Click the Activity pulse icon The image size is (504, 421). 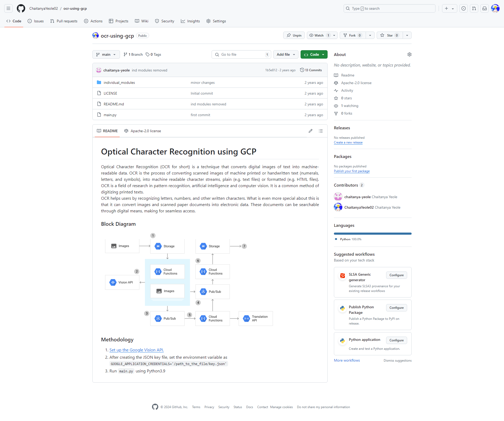[x=336, y=91]
